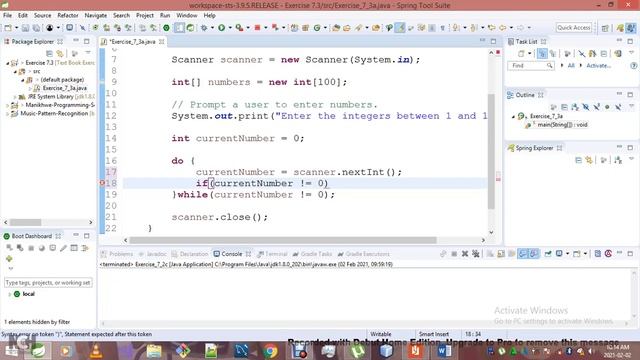Click the Word icon in taskbar

(444, 351)
